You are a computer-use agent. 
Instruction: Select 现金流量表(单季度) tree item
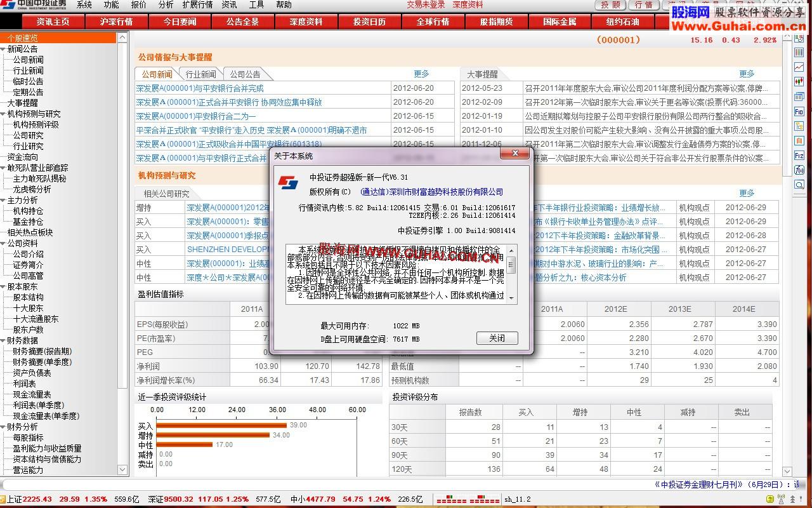point(46,416)
